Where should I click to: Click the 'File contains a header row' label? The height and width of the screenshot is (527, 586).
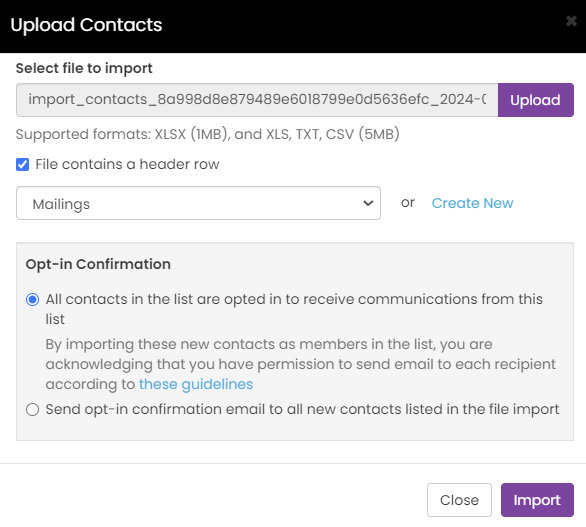(x=127, y=164)
